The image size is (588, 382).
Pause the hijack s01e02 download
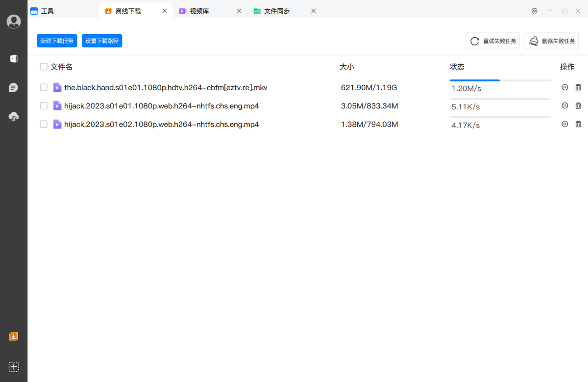(564, 124)
